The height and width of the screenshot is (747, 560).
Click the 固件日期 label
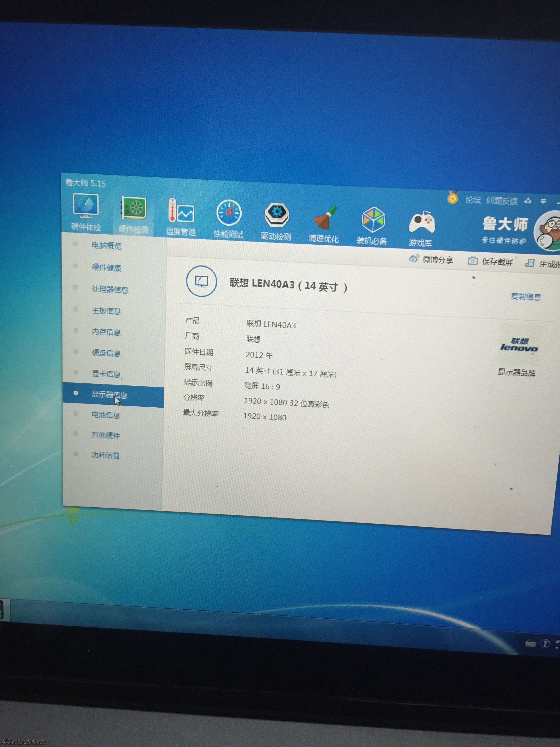[x=199, y=352]
